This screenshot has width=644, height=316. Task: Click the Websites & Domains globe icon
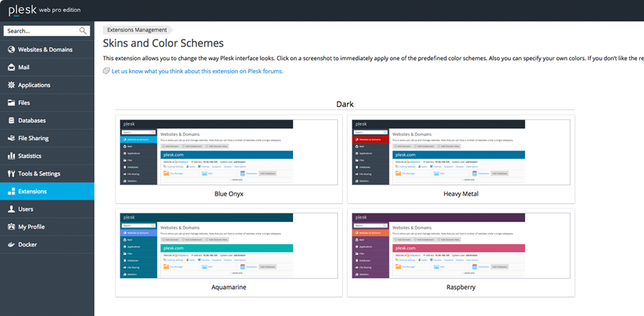click(x=12, y=50)
